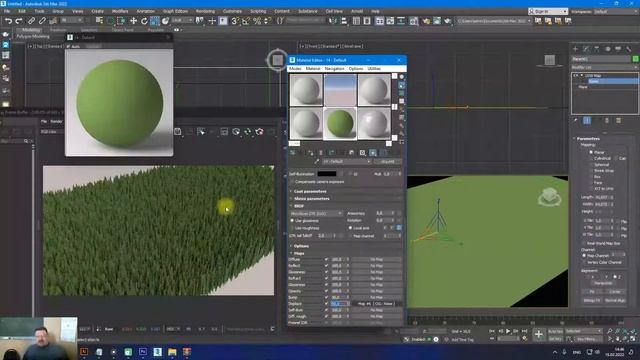Click the Undo arrow in main toolbar
640x360 pixels.
[x=8, y=21]
